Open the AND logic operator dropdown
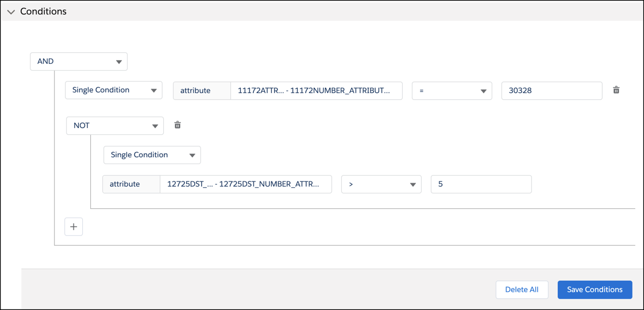The image size is (644, 310). [79, 61]
